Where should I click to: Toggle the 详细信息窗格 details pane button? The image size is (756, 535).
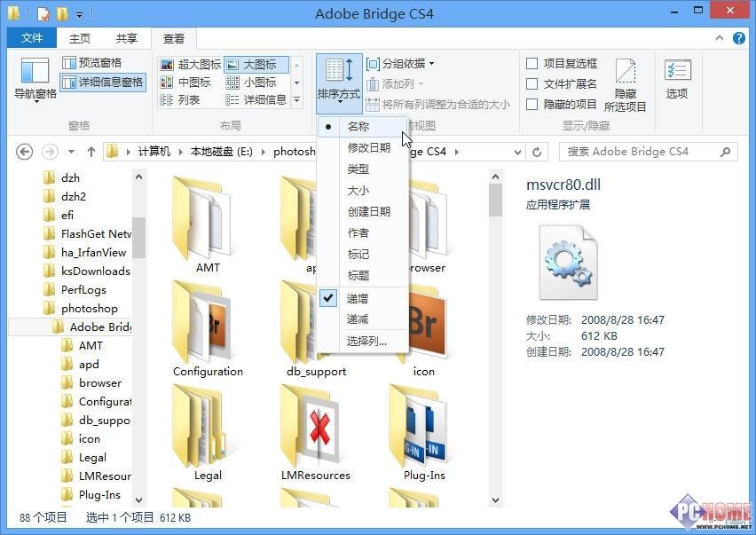(103, 82)
